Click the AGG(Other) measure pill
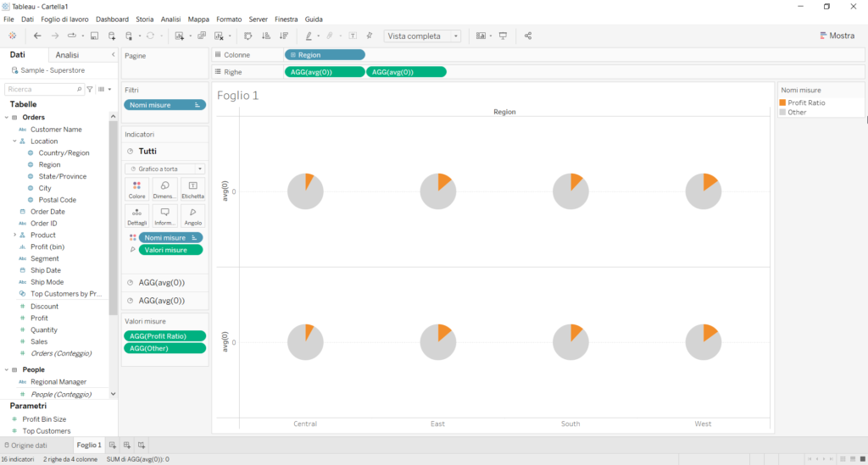 (x=165, y=348)
